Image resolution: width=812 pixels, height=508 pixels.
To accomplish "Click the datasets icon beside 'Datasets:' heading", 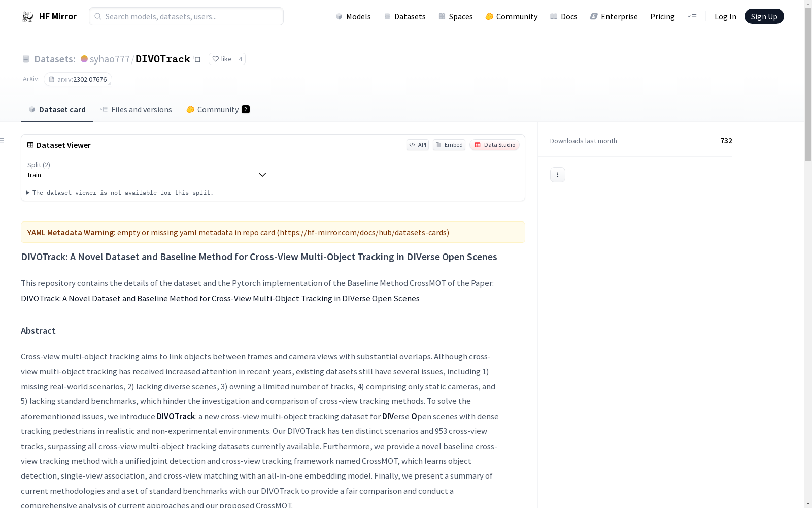I will (26, 59).
